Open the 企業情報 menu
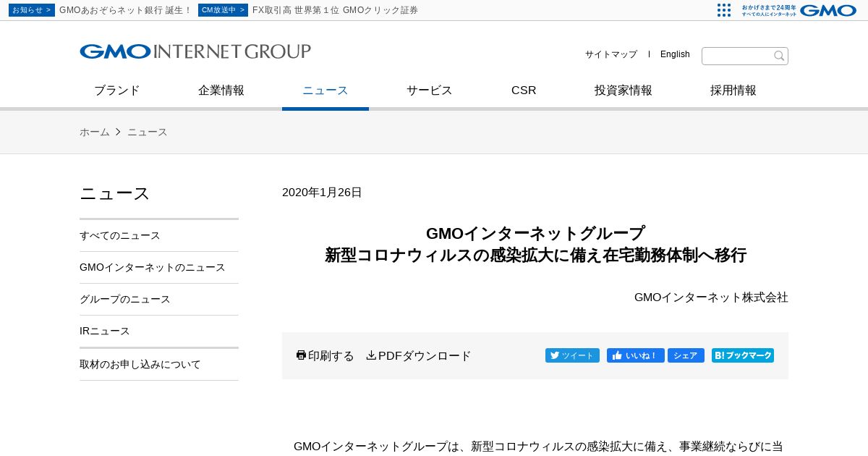The image size is (868, 456). pos(221,90)
